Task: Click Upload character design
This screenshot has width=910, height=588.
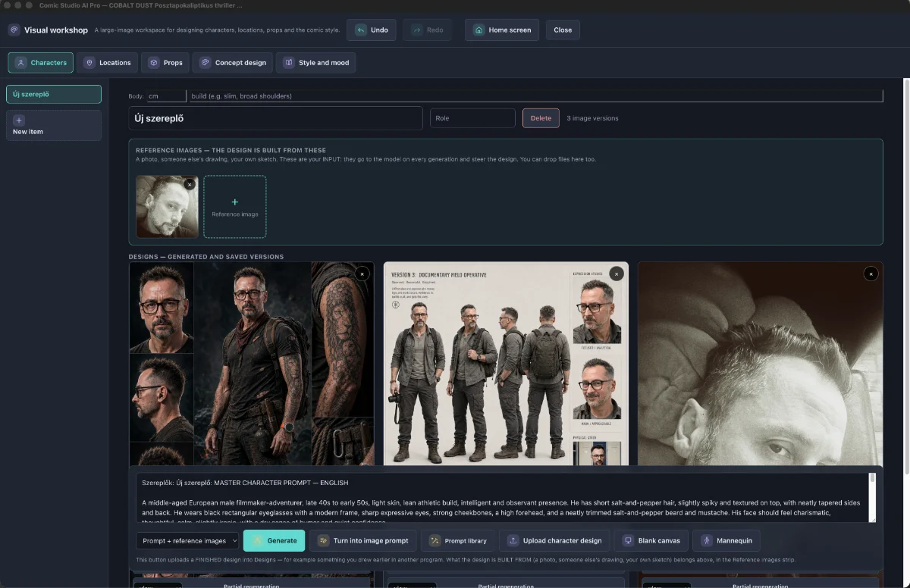Action: pos(555,541)
